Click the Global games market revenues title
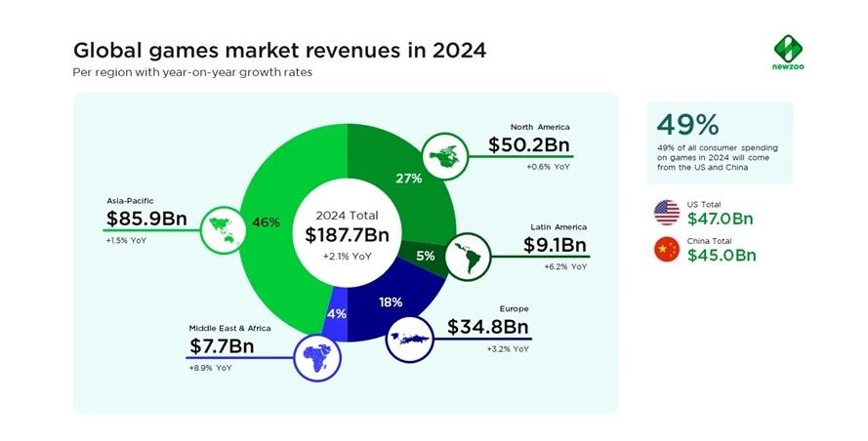This screenshot has height=441, width=868. 279,51
